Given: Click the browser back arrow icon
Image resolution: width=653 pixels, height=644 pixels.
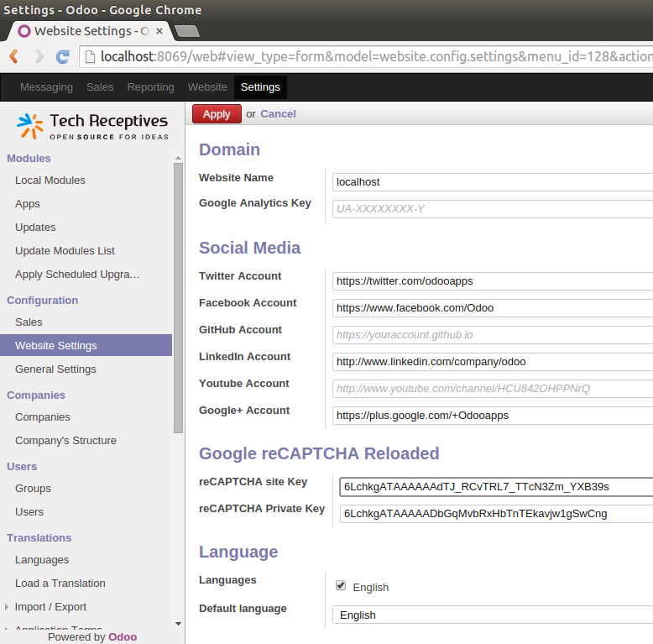Looking at the screenshot, I should 14,56.
